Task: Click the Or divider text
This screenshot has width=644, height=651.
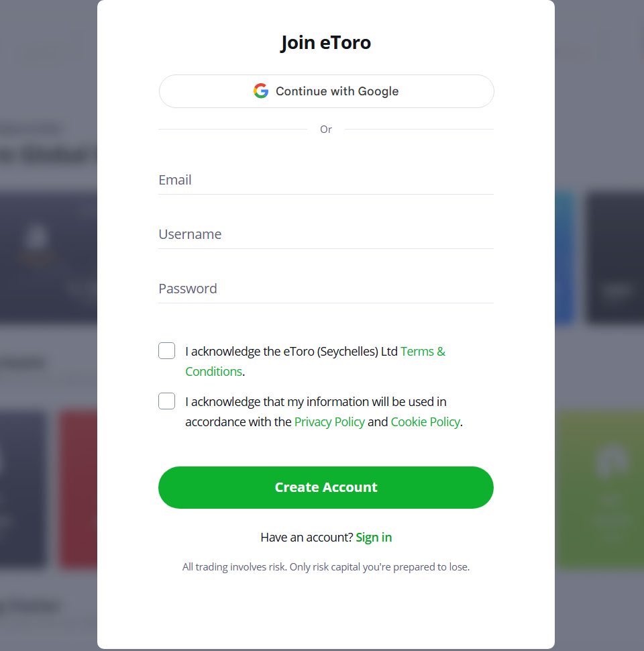Action: (326, 129)
